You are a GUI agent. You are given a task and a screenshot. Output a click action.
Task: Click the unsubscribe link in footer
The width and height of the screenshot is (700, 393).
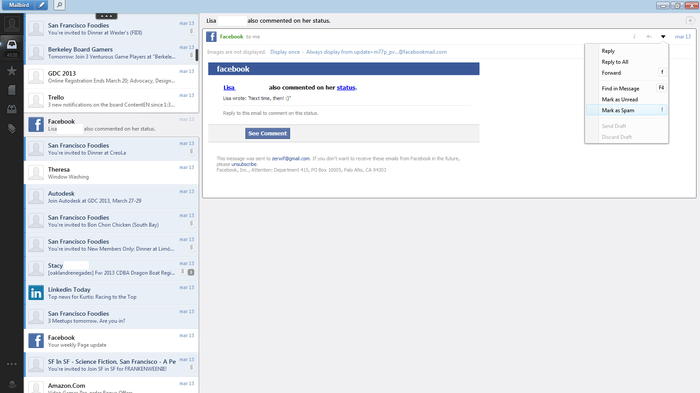pyautogui.click(x=244, y=164)
